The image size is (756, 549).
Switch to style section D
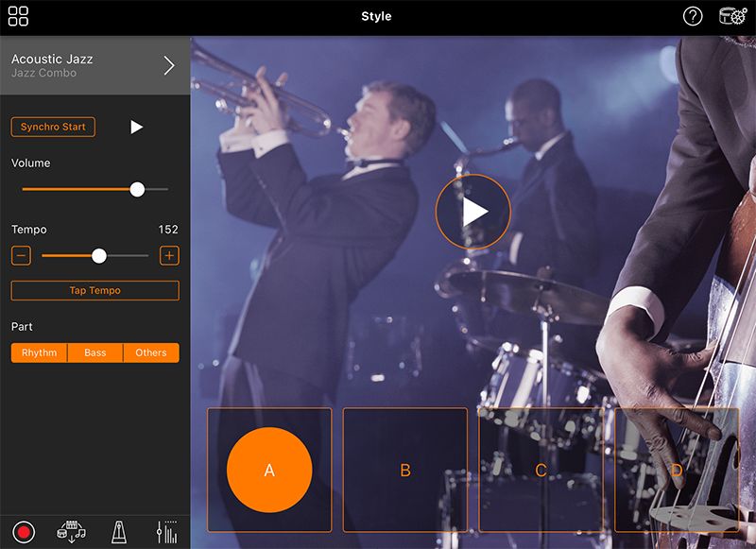tap(677, 470)
